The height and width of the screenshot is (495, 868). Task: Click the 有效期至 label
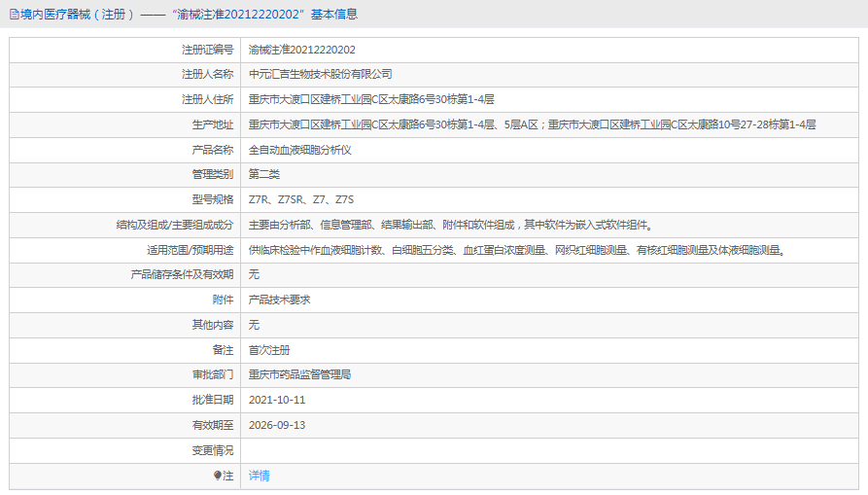pyautogui.click(x=213, y=425)
